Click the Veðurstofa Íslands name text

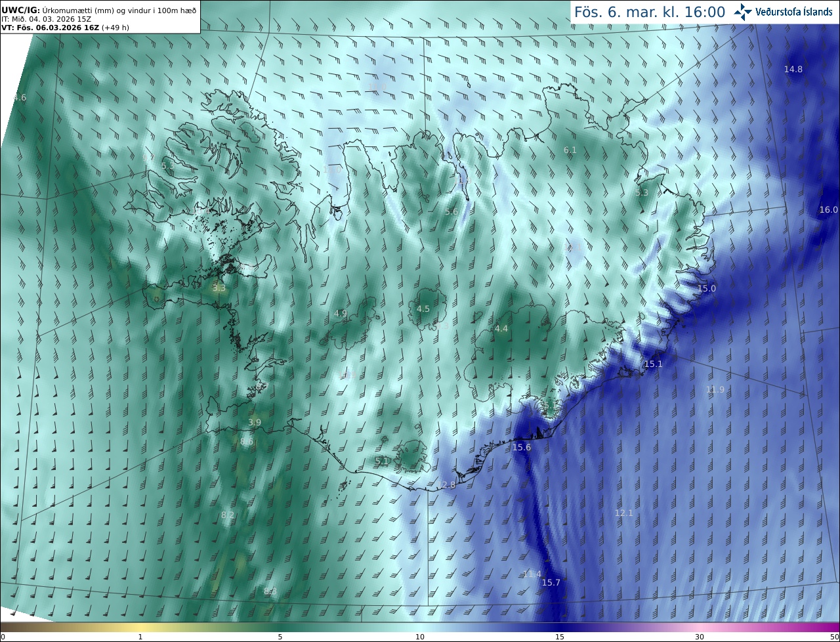pyautogui.click(x=793, y=12)
